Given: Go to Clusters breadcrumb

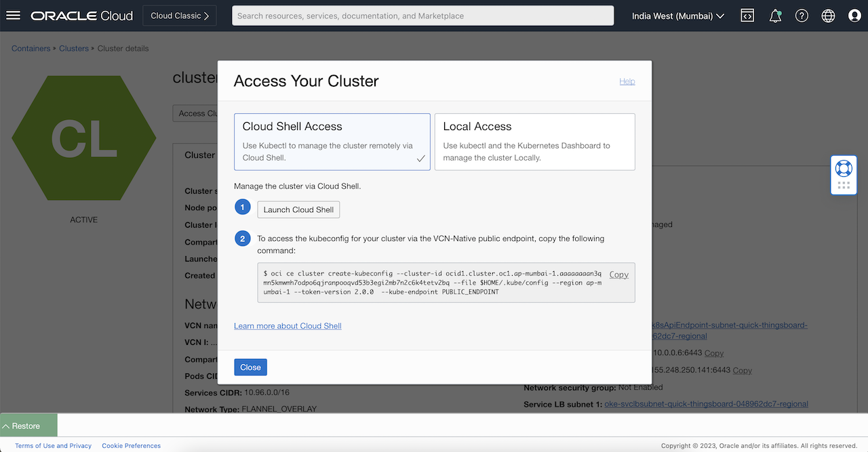Looking at the screenshot, I should pyautogui.click(x=74, y=49).
